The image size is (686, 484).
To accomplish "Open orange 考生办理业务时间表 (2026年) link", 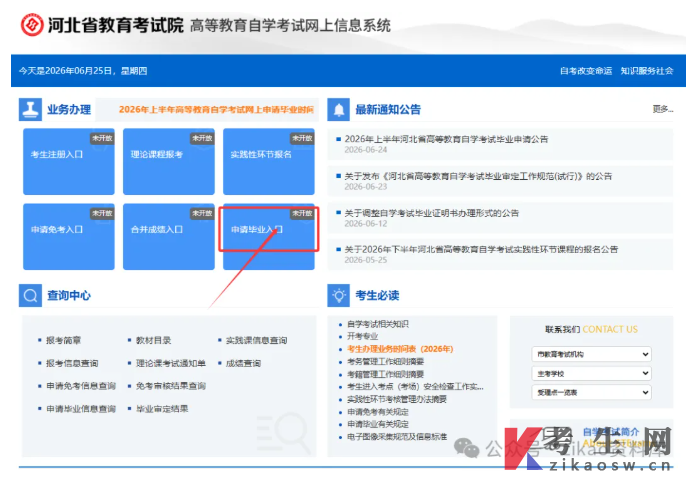I will pyautogui.click(x=400, y=349).
